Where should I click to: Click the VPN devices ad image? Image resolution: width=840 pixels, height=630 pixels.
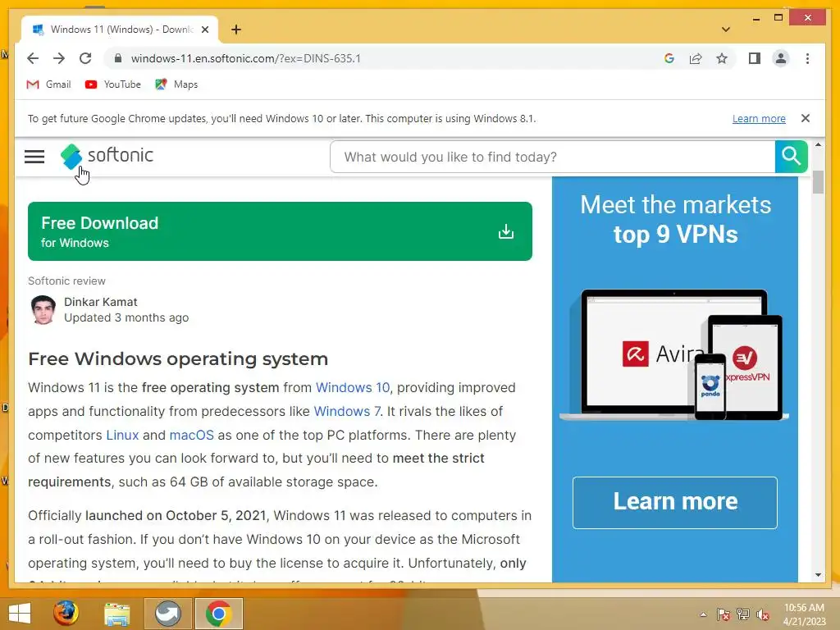click(674, 355)
